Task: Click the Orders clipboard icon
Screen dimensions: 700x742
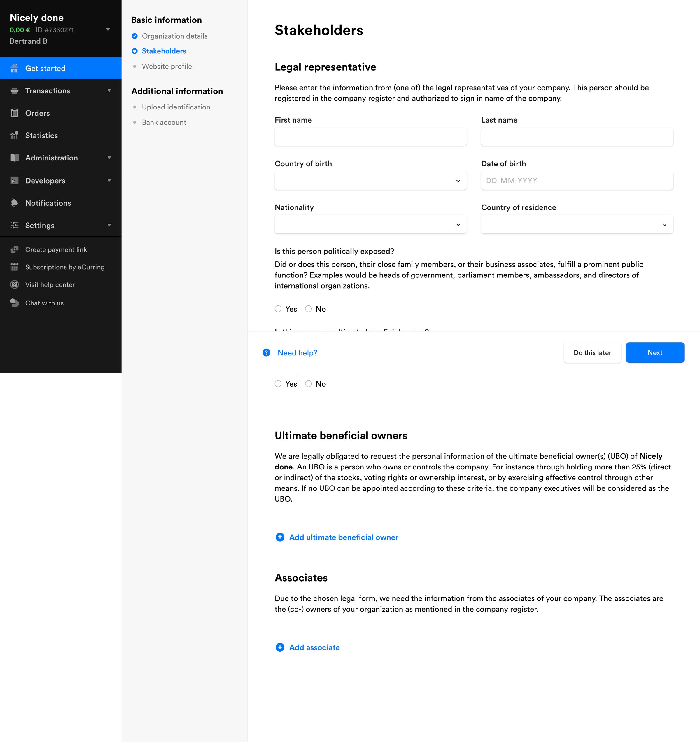Action: coord(15,113)
